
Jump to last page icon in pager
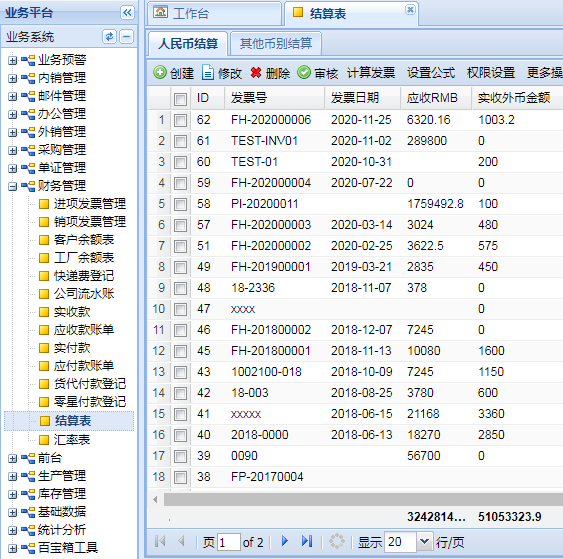pyautogui.click(x=307, y=541)
